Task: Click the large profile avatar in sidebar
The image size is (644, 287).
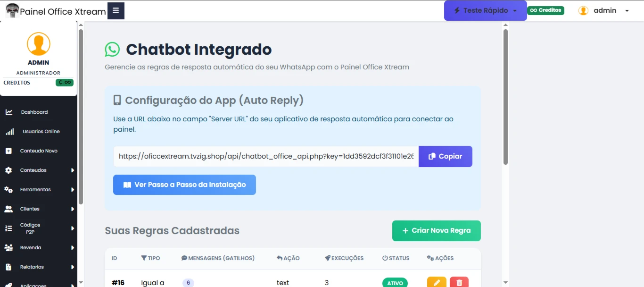Action: click(x=38, y=44)
